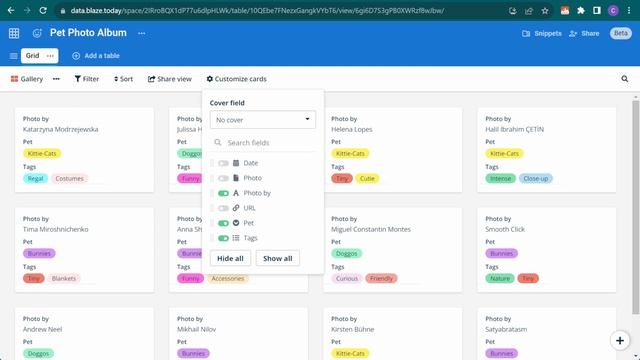640x360 pixels.
Task: Click the Share button in header
Action: click(584, 33)
